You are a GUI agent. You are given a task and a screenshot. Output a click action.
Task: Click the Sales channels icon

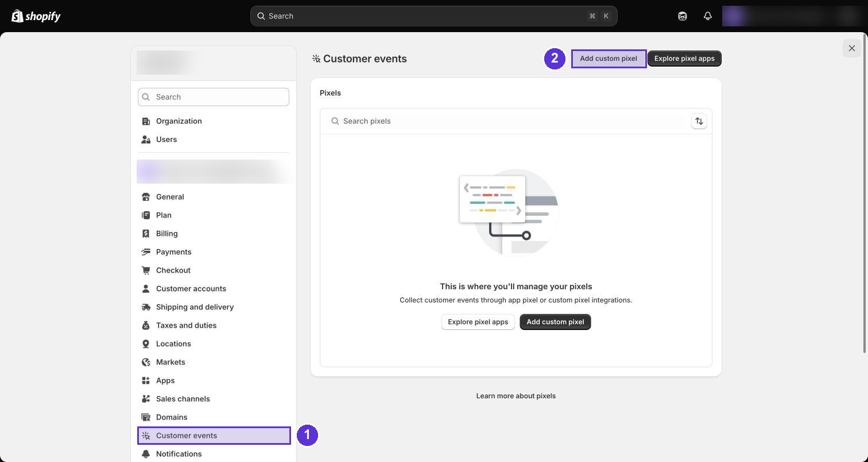(x=146, y=399)
